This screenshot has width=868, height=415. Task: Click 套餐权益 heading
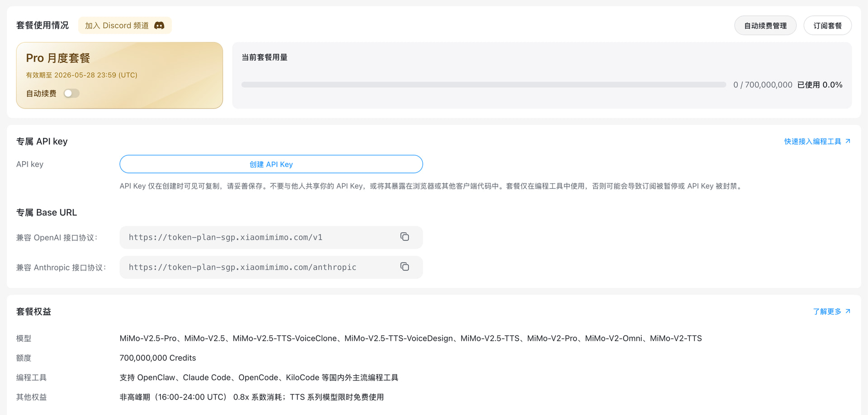pos(34,311)
